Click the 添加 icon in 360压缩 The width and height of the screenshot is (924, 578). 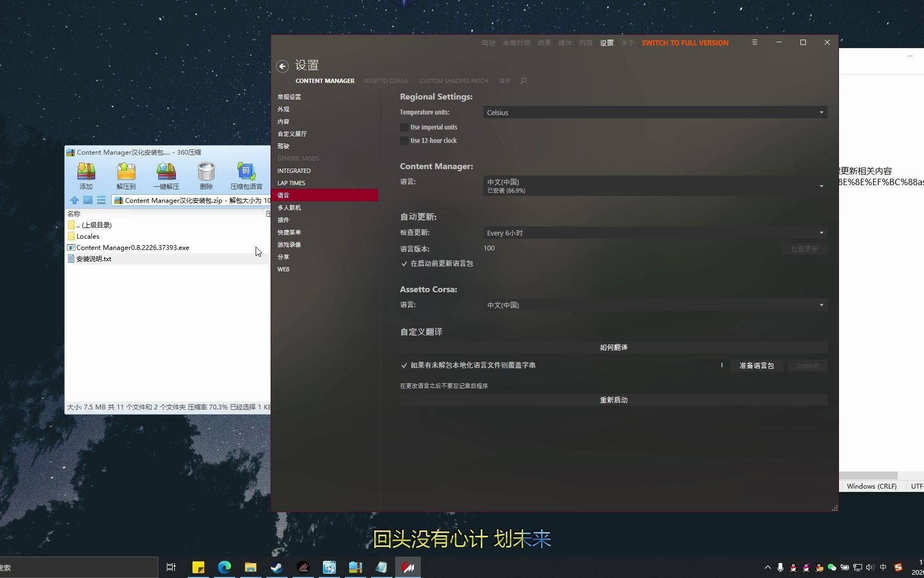(x=86, y=176)
